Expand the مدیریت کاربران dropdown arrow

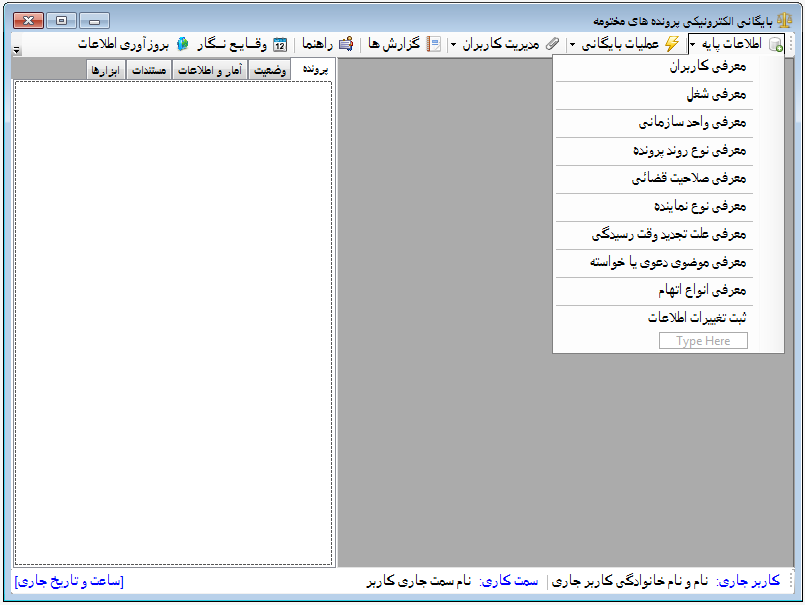(452, 44)
